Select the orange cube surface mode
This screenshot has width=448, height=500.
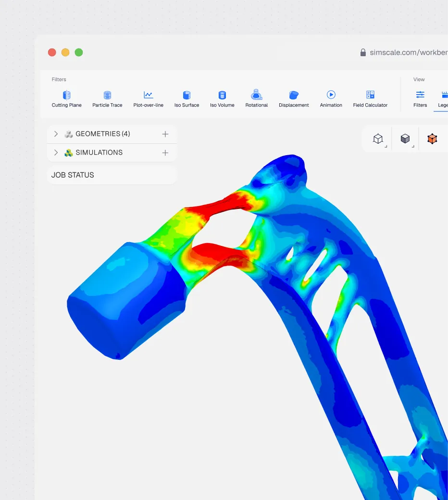tap(432, 139)
